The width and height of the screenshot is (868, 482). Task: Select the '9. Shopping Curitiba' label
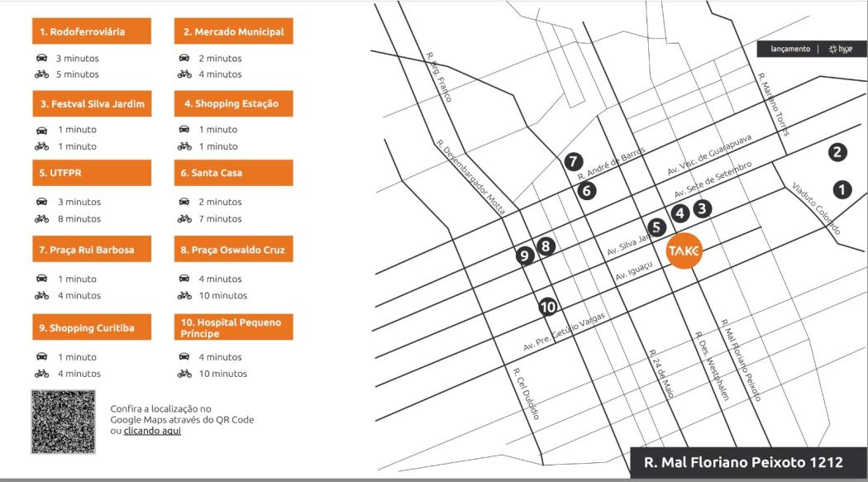coord(91,327)
